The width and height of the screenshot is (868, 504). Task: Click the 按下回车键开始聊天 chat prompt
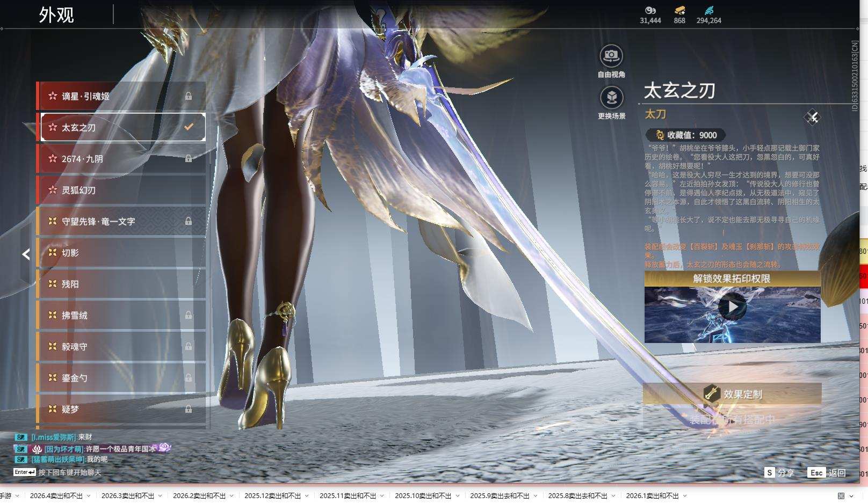tap(70, 472)
